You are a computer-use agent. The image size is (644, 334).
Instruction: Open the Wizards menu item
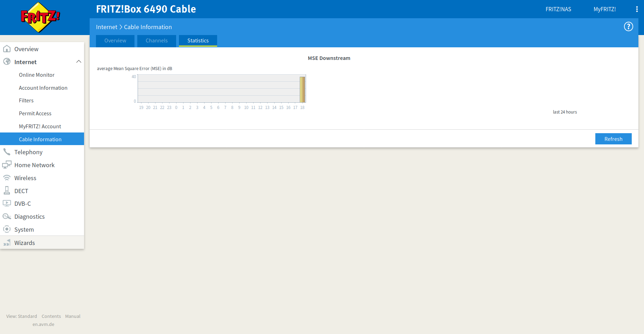click(25, 243)
